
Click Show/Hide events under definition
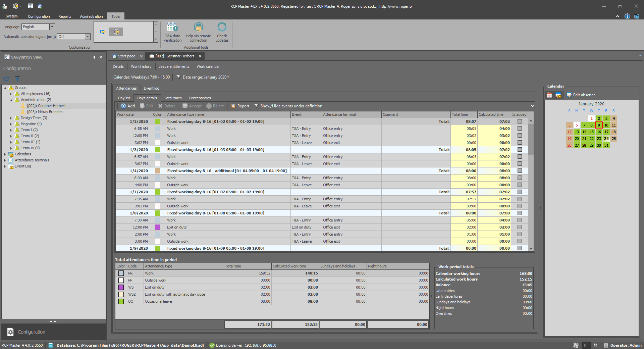pyautogui.click(x=288, y=106)
